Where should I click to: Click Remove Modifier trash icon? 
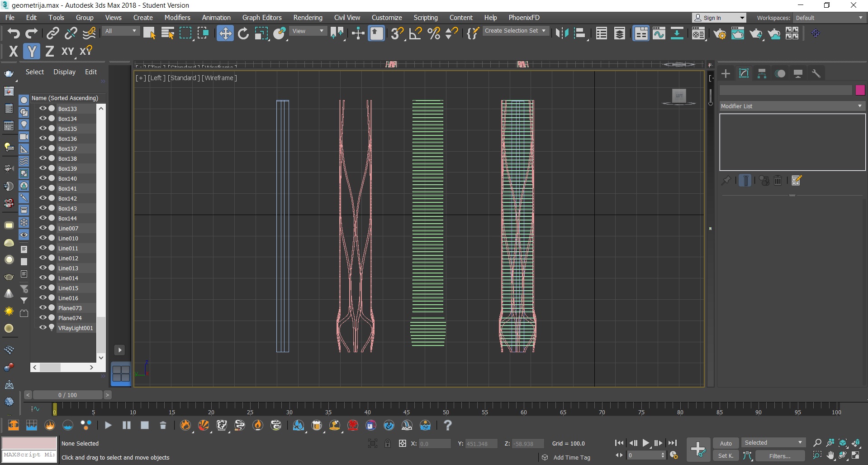tap(778, 181)
